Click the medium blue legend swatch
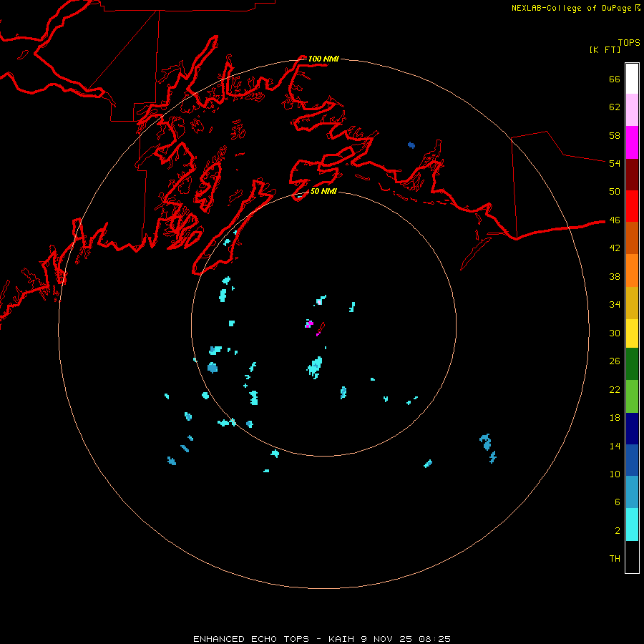Image resolution: width=644 pixels, height=644 pixels. pos(632,460)
